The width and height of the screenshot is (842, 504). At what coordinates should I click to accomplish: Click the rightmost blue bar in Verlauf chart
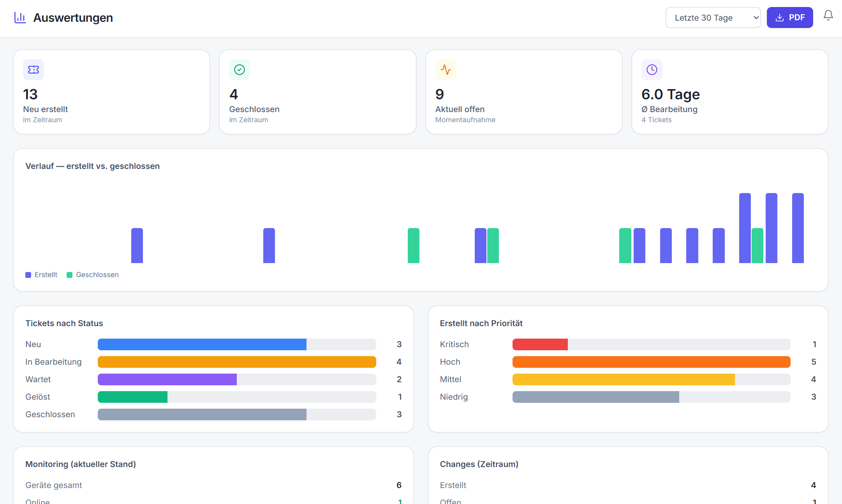click(798, 228)
